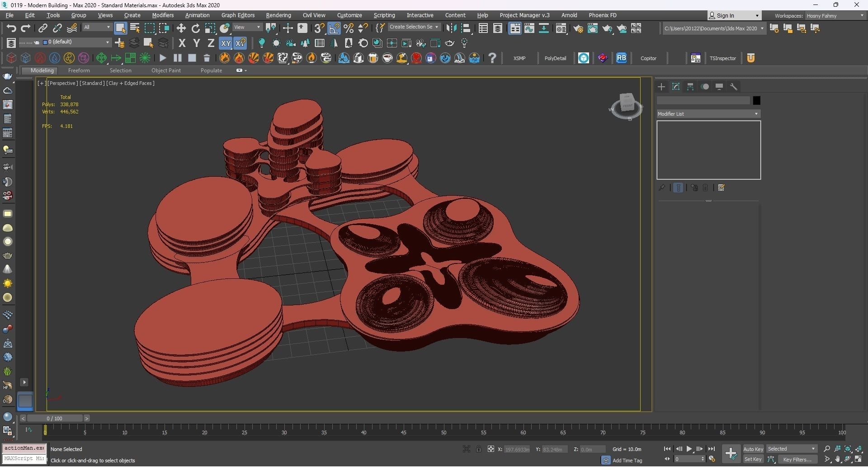The width and height of the screenshot is (868, 470).
Task: Toggle selection lock padlock icon
Action: tap(478, 449)
